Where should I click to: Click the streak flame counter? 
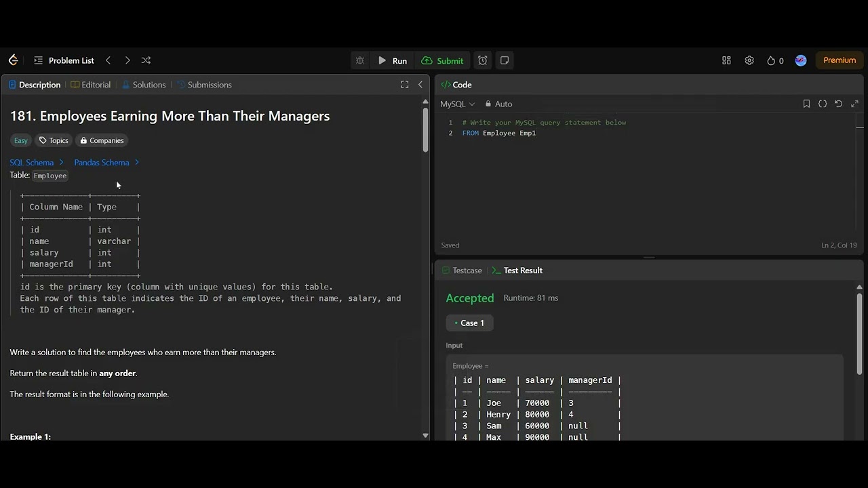click(x=775, y=60)
